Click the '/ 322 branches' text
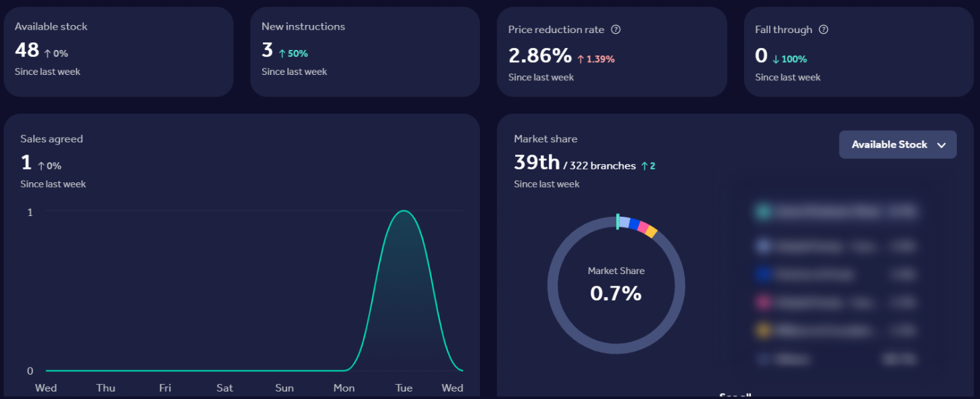Screen dimensions: 980x399 (x=599, y=165)
